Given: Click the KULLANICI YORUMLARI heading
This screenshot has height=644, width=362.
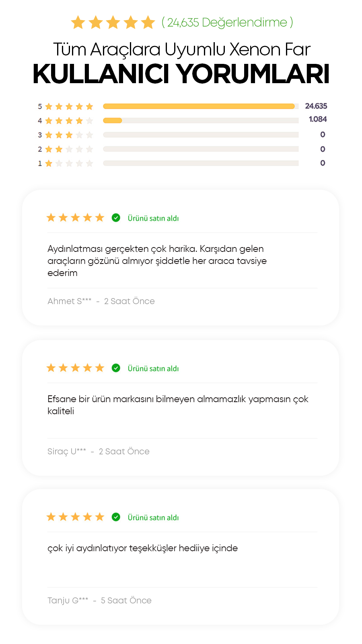Looking at the screenshot, I should tap(181, 74).
